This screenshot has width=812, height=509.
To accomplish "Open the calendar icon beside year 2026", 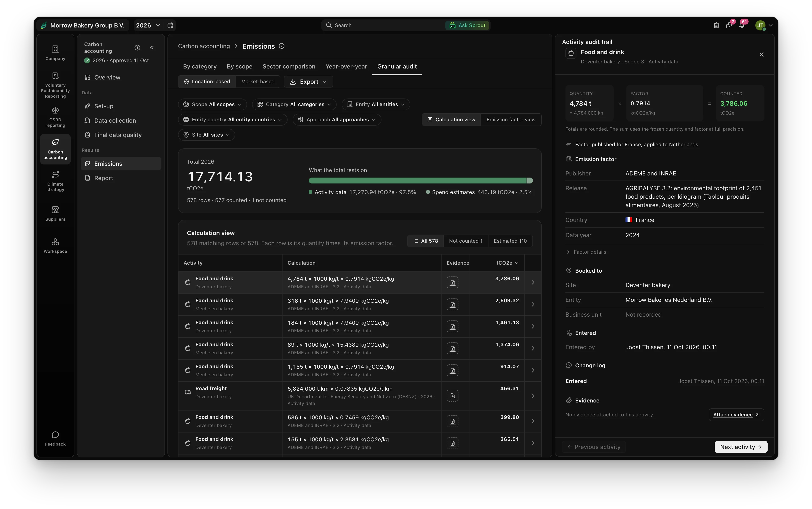I will [170, 25].
